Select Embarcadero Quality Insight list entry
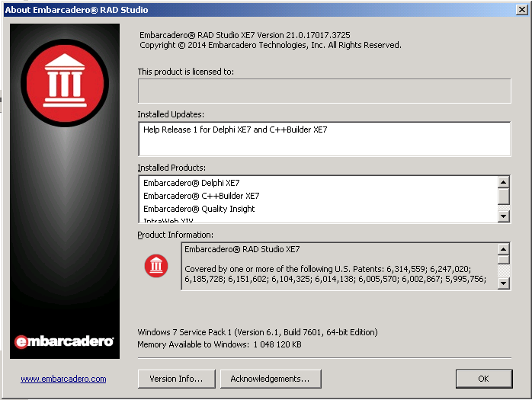Viewport: 532px width, 400px height. coord(199,209)
